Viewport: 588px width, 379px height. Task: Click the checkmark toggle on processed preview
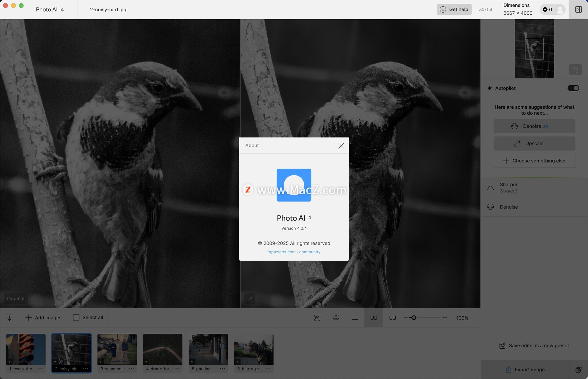click(x=250, y=298)
